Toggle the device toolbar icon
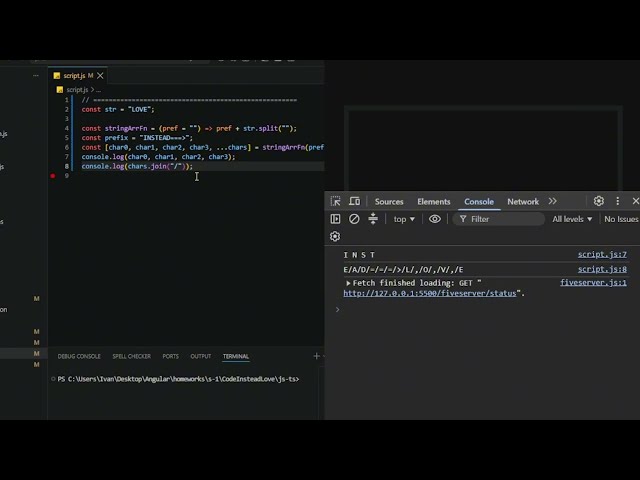The height and width of the screenshot is (480, 640). (x=354, y=201)
